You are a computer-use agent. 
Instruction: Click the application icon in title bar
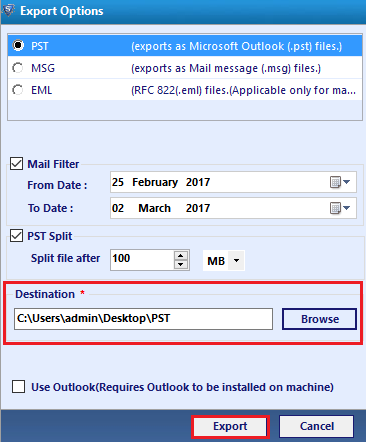(x=8, y=11)
